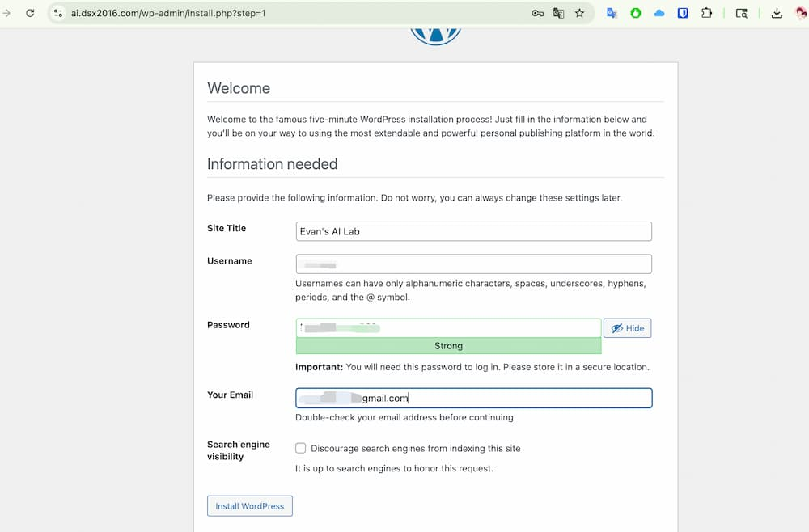Click the "Search engine visibility" label
The image size is (809, 532).
(x=239, y=450)
